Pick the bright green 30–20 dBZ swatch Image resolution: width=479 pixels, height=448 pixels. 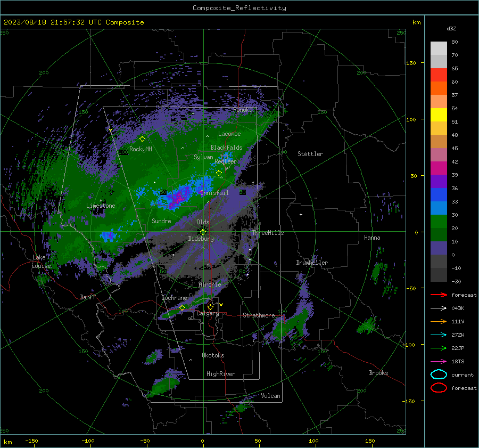(x=439, y=222)
